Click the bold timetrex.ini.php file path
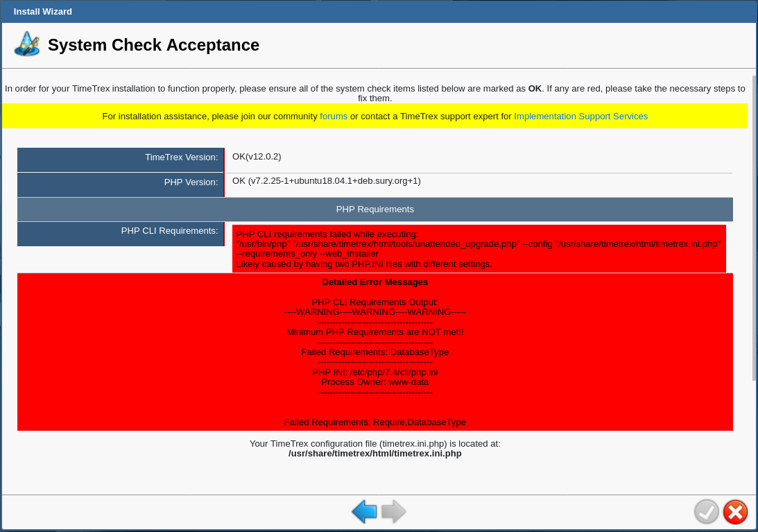Image resolution: width=758 pixels, height=532 pixels. tap(375, 454)
